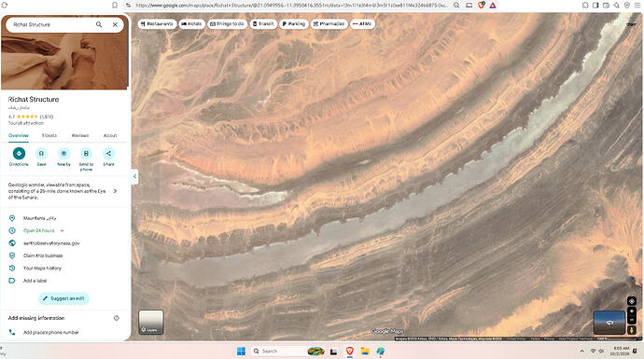
Task: Switch to the About tab
Action: pyautogui.click(x=109, y=135)
